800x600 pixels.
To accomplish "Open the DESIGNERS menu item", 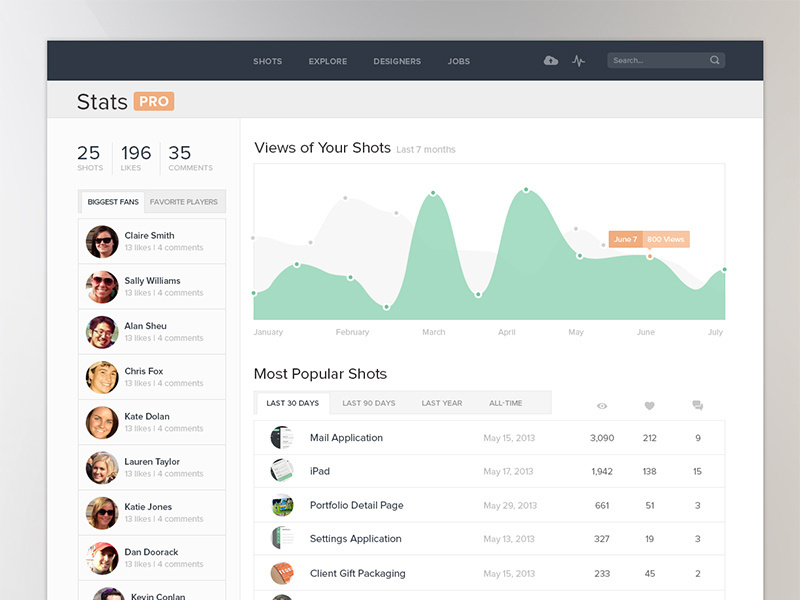I will (x=397, y=61).
